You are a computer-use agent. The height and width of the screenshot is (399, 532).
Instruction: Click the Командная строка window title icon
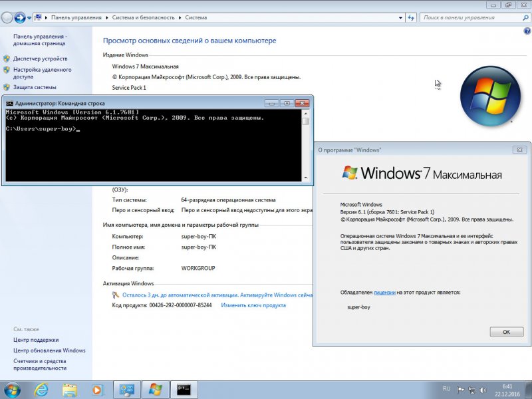[9, 103]
